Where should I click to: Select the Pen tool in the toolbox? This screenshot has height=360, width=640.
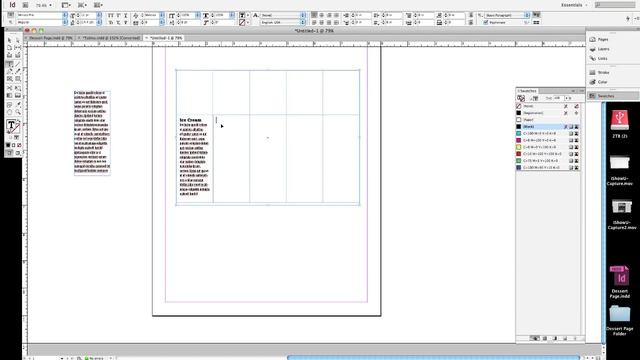point(9,71)
